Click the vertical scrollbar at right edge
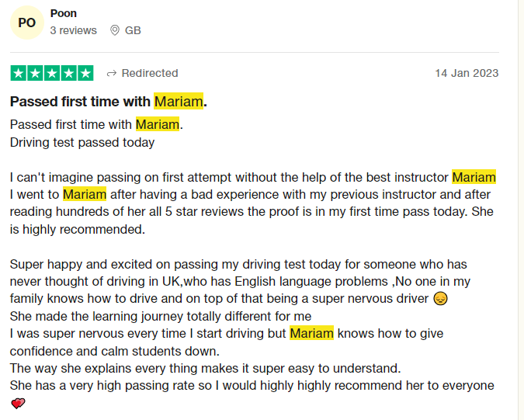 (521, 210)
